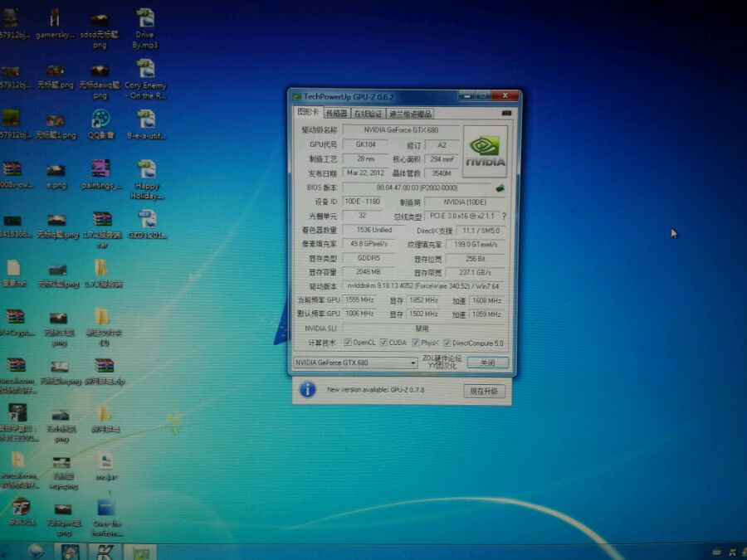Click the 现在升级 upgrade button
Screen dimensions: 747x560
point(484,392)
